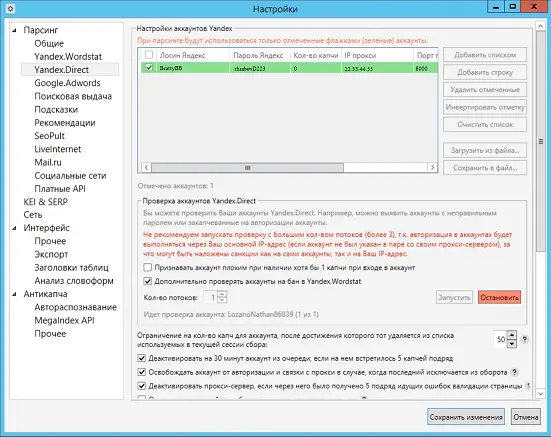Click the Отмена button
551x437 pixels.
(x=526, y=417)
